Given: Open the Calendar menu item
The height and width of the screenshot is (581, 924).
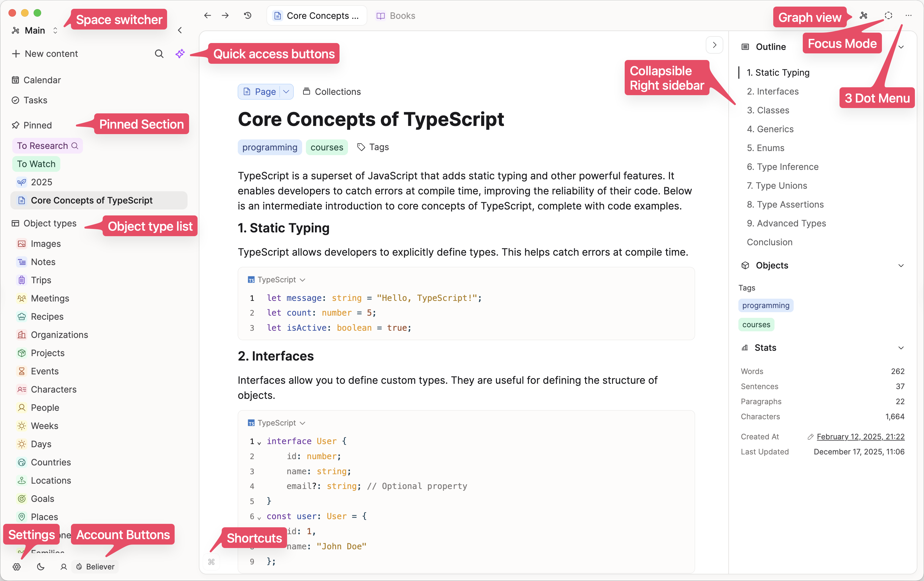Looking at the screenshot, I should 42,80.
